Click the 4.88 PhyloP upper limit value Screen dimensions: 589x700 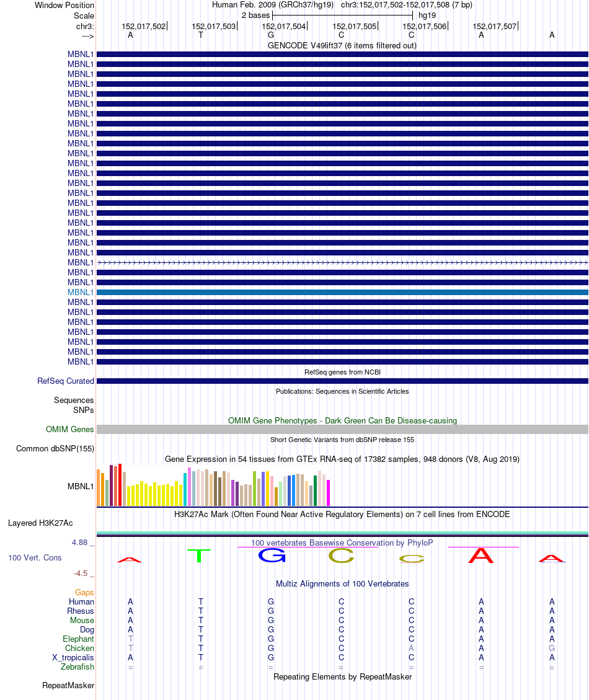80,543
